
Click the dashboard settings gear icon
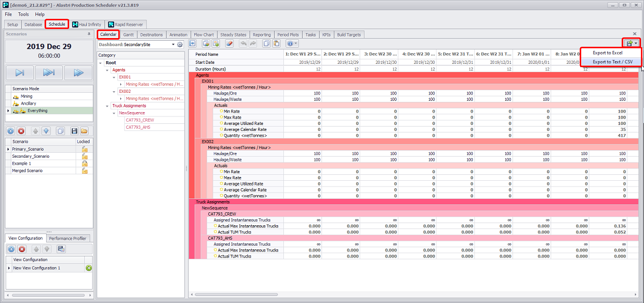pyautogui.click(x=180, y=45)
